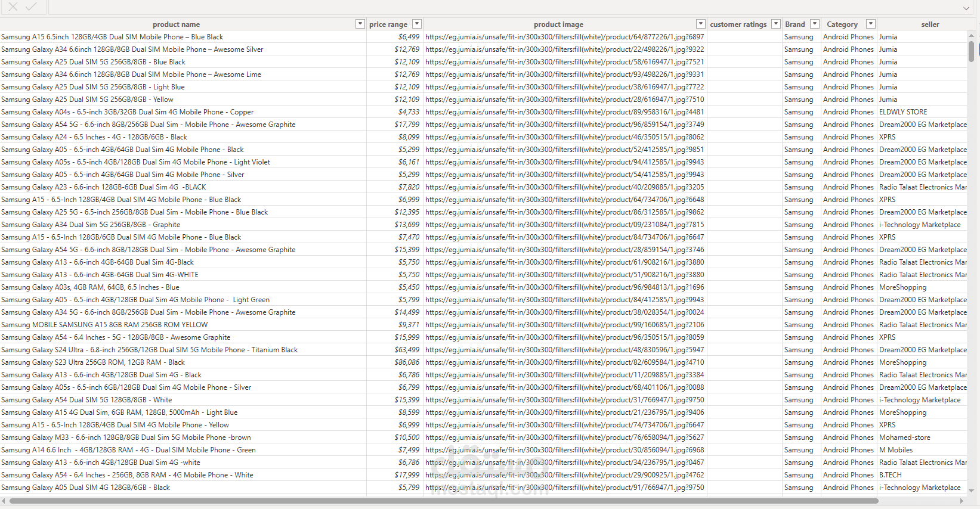
Task: Select seller cell Mohamed-store
Action: pyautogui.click(x=905, y=437)
